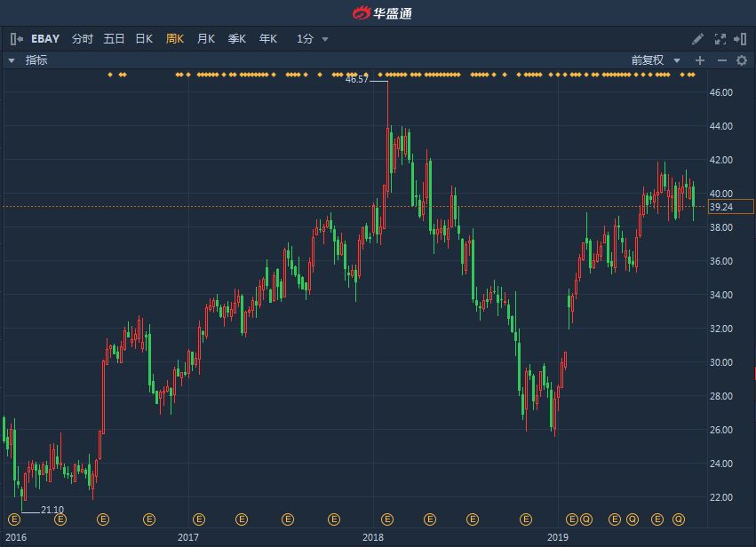
Task: Click the first E earnings marker near 2016
Action: pos(14,519)
